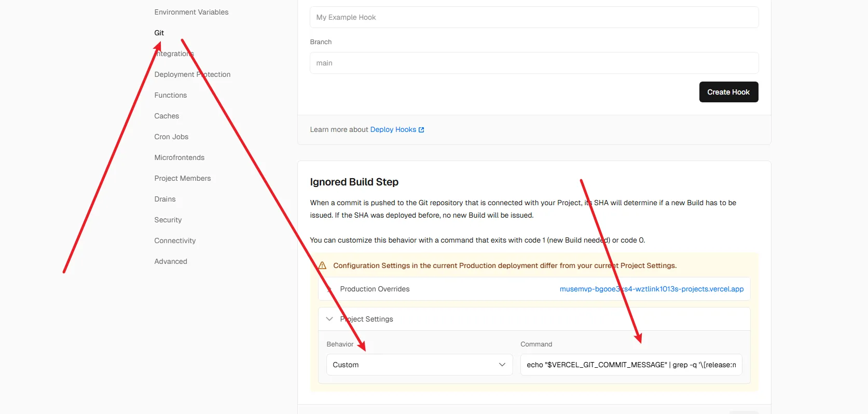Focus the My Example Hook name field
Viewport: 868px width, 414px height.
pyautogui.click(x=534, y=17)
